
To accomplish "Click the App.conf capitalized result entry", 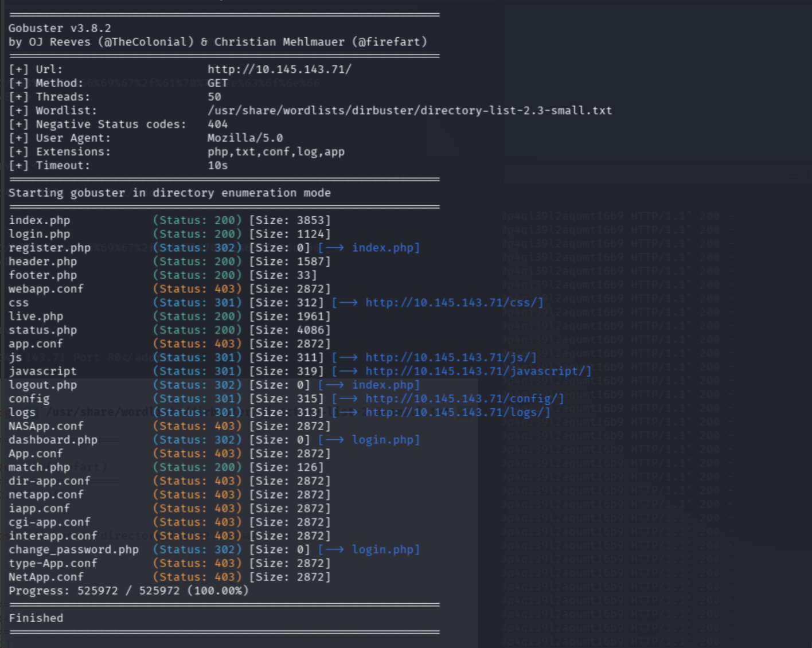I will (36, 454).
